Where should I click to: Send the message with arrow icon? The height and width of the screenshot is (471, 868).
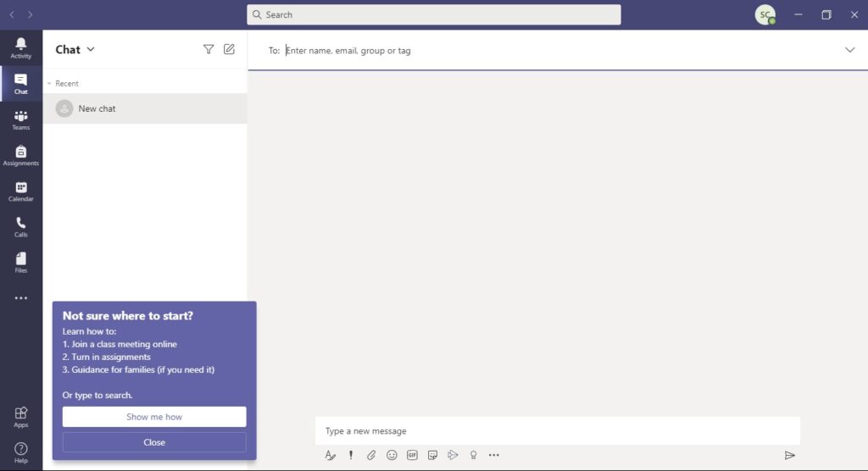(790, 455)
